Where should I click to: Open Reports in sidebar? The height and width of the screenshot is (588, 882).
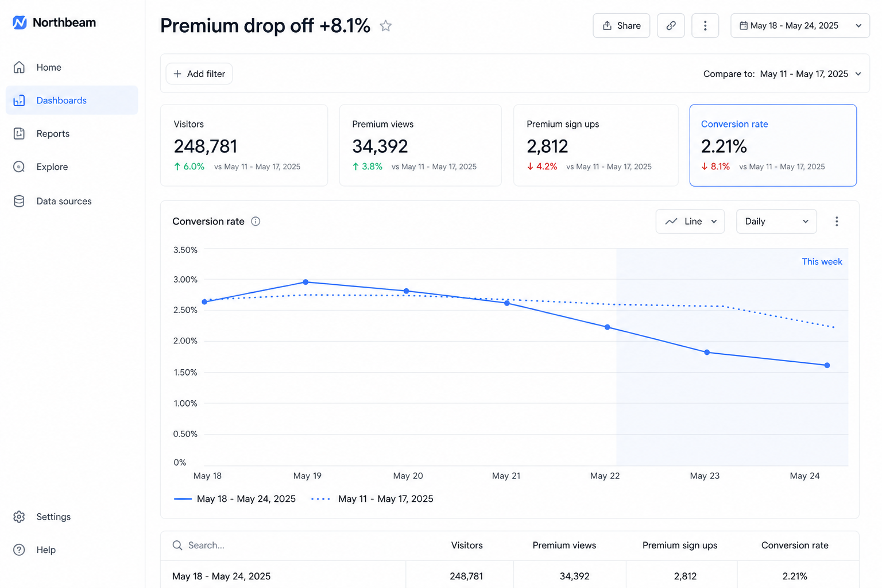72,134
